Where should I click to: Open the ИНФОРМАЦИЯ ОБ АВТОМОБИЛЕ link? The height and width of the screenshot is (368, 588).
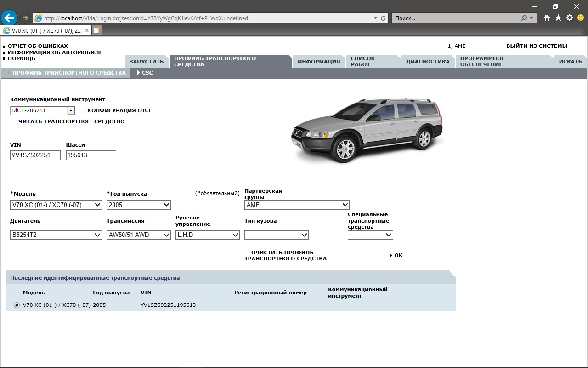(x=55, y=52)
